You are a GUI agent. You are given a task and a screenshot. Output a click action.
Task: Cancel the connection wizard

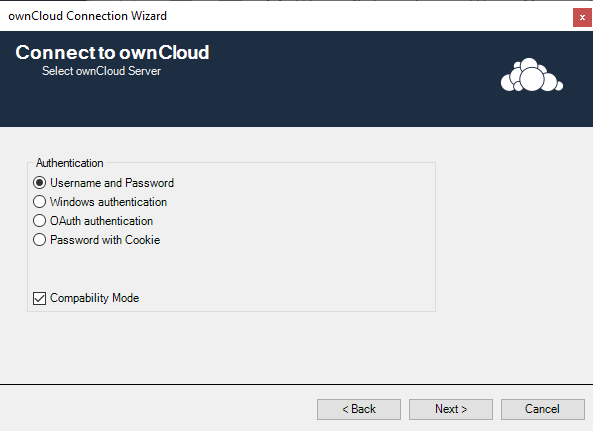pos(543,409)
